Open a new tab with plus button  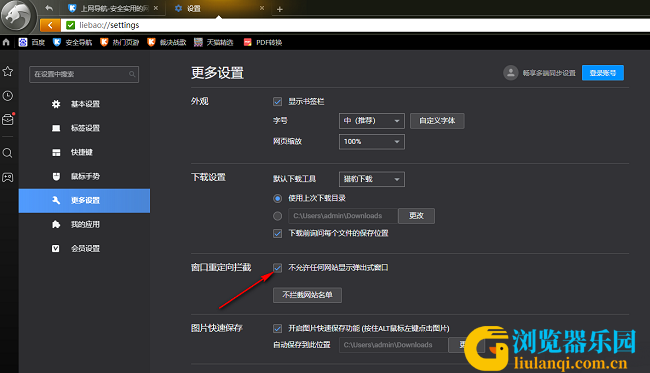280,9
